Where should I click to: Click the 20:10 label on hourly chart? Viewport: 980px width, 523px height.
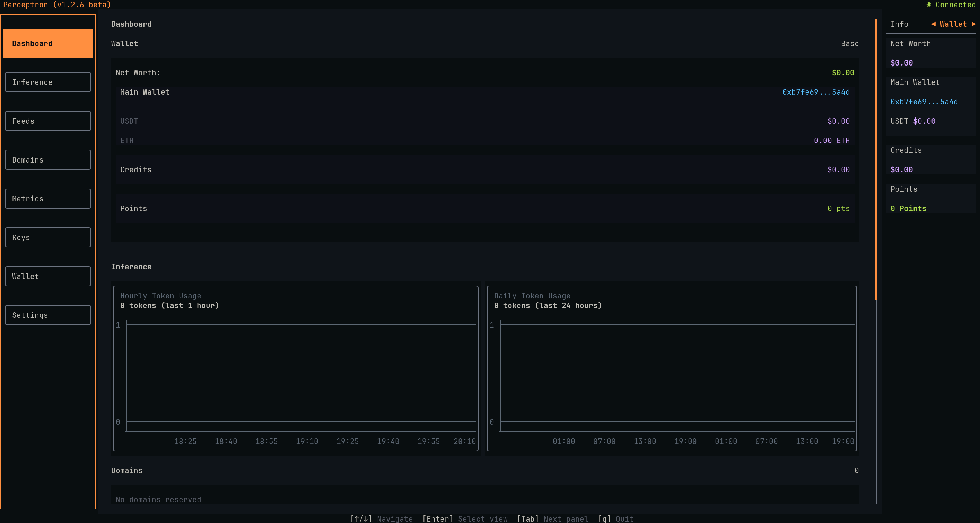464,441
